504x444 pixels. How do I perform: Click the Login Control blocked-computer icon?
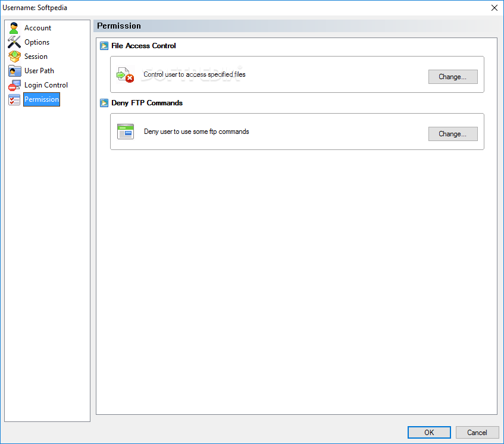coord(14,85)
